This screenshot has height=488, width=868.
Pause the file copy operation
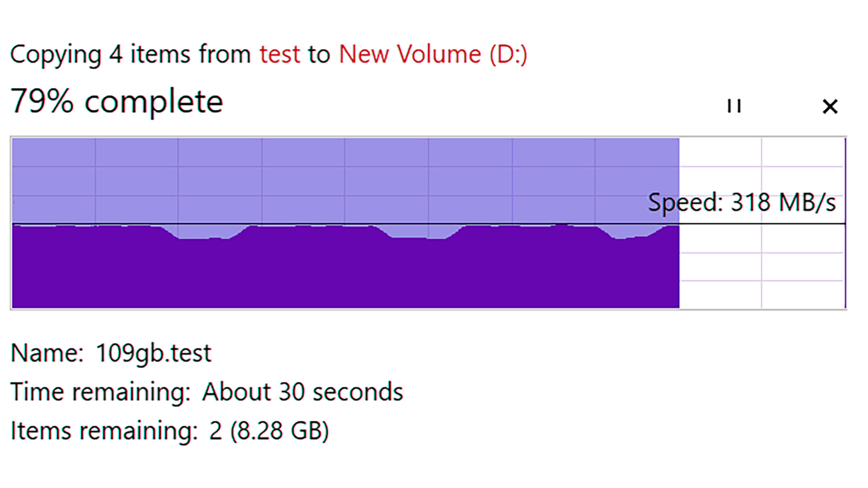[x=734, y=106]
